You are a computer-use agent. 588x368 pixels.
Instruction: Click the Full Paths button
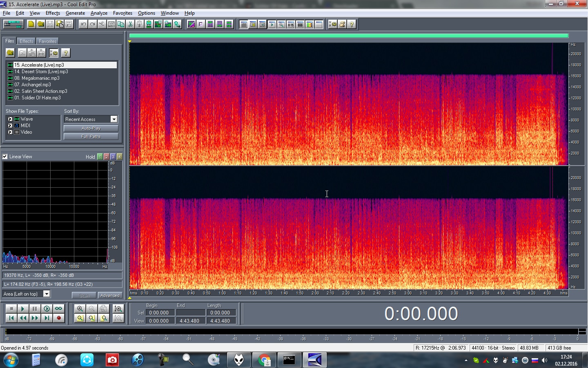pyautogui.click(x=91, y=137)
